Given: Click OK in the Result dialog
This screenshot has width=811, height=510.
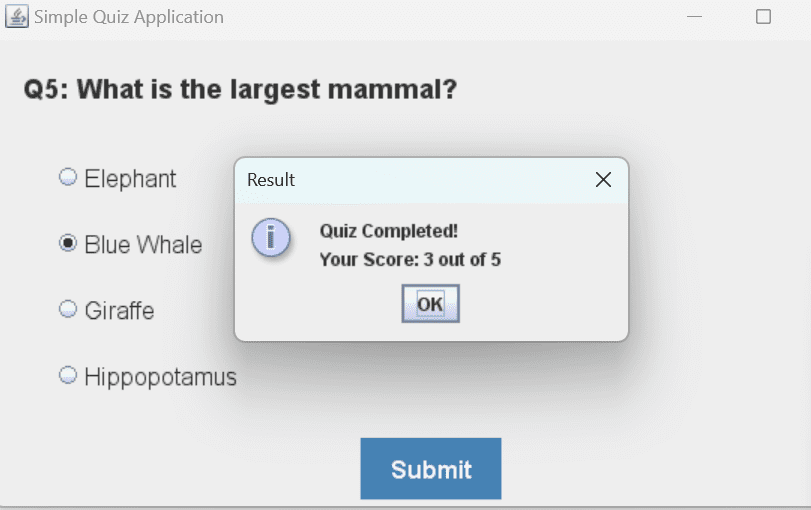Looking at the screenshot, I should (430, 304).
